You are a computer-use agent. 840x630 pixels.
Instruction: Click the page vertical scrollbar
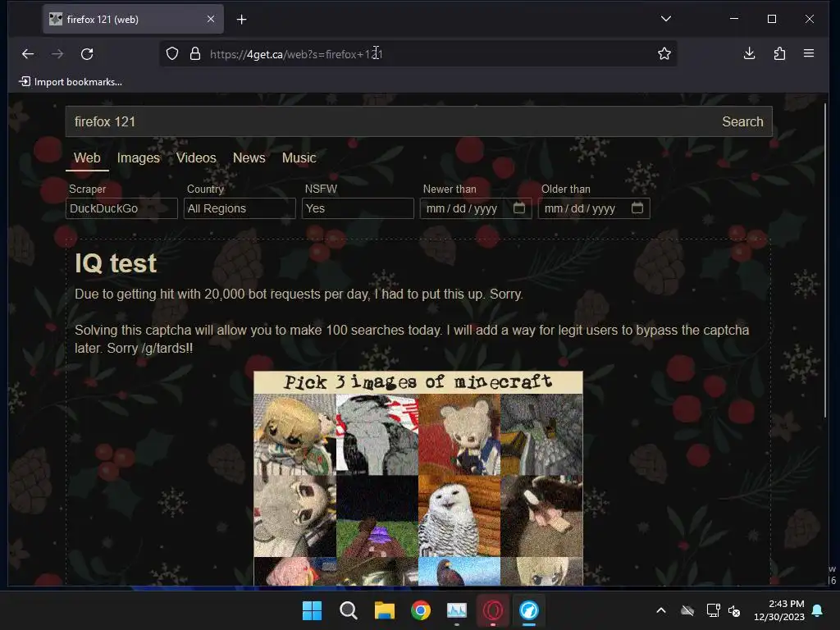coord(825,260)
